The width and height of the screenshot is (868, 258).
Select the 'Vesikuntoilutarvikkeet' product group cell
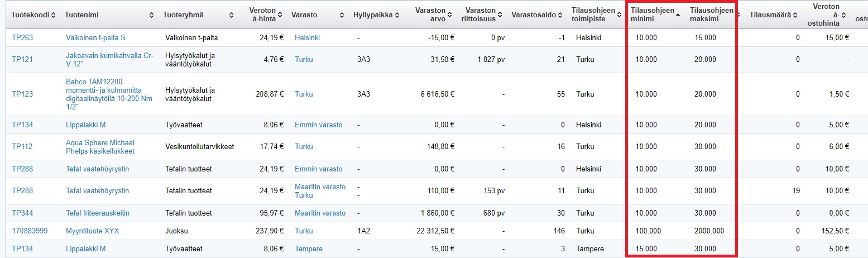[199, 147]
